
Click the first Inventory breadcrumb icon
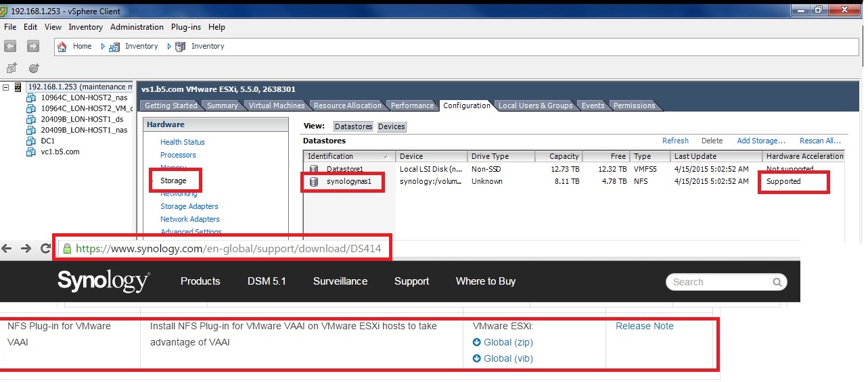tap(114, 46)
